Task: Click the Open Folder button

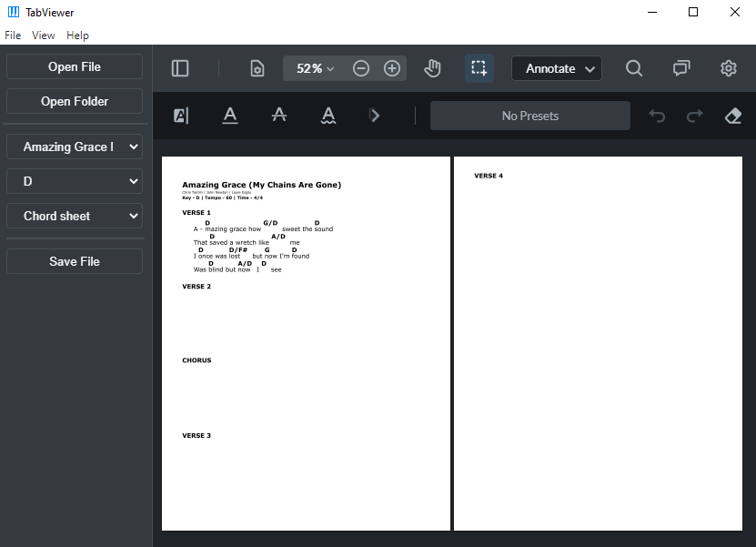Action: (75, 101)
